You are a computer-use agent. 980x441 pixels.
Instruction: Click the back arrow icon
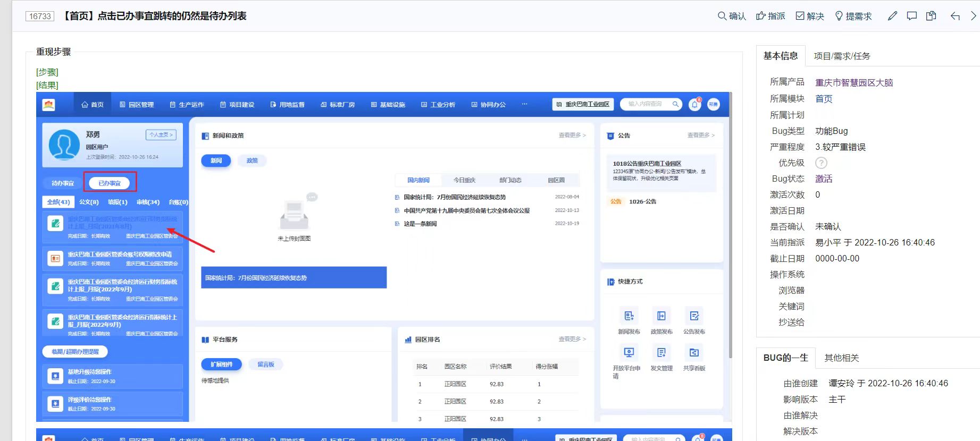[955, 16]
